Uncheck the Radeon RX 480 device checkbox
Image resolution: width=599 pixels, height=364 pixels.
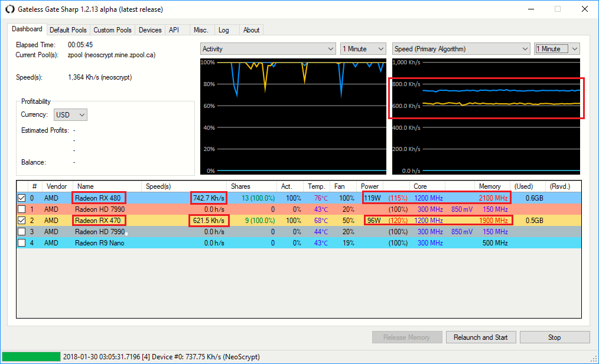click(x=22, y=198)
